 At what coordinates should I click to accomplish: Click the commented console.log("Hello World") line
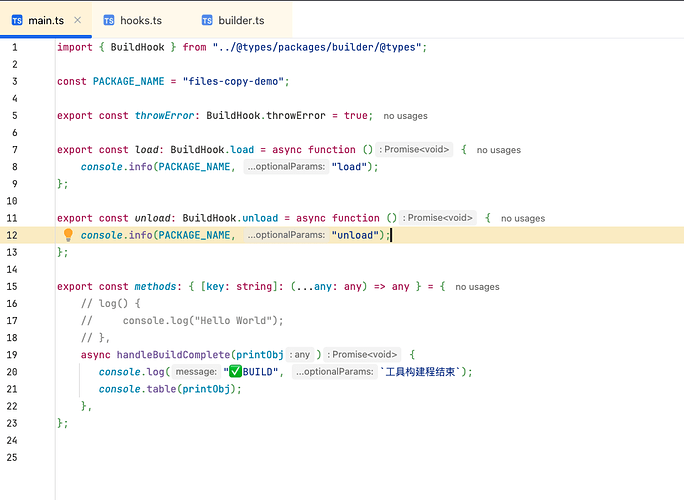point(182,321)
